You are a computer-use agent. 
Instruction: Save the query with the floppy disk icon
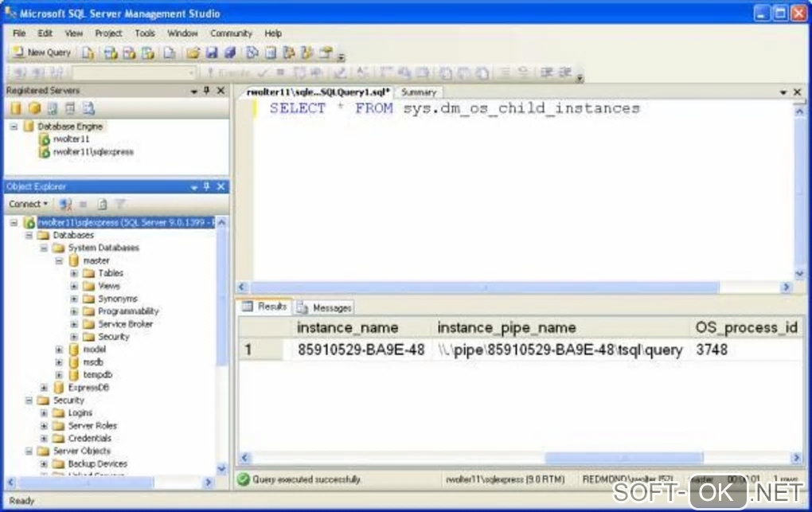212,53
